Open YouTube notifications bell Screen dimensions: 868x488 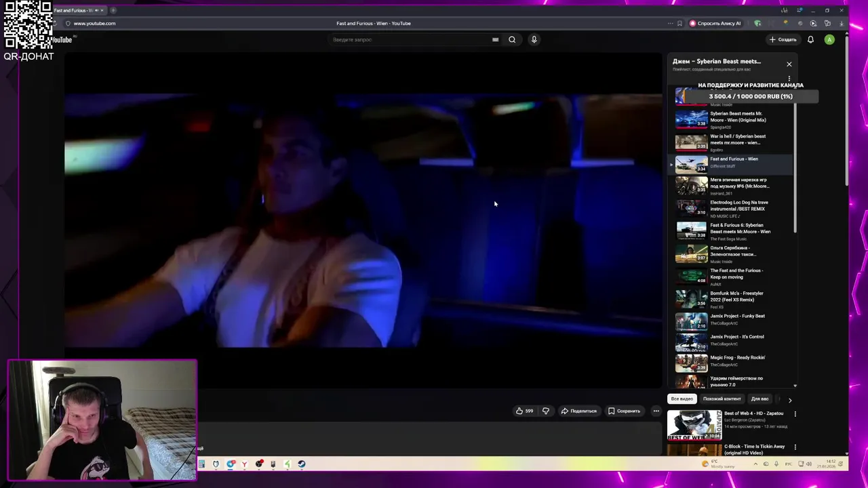(810, 39)
